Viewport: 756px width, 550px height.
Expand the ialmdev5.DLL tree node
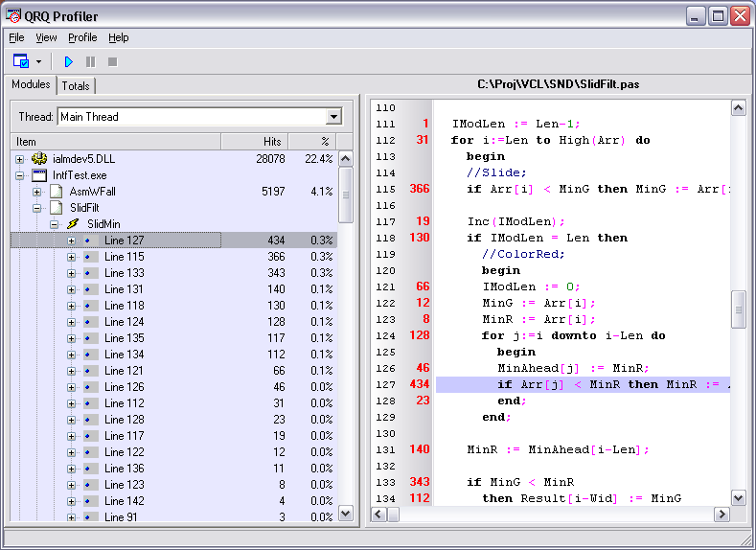pyautogui.click(x=19, y=159)
